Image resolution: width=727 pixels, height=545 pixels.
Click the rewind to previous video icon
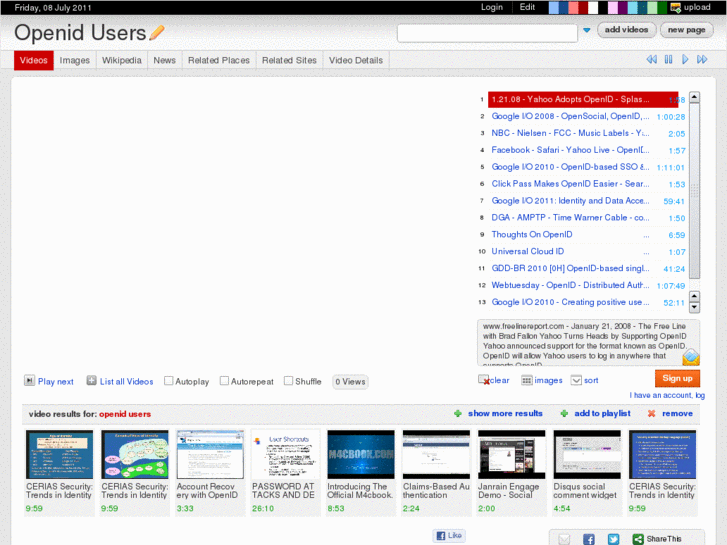(x=651, y=60)
